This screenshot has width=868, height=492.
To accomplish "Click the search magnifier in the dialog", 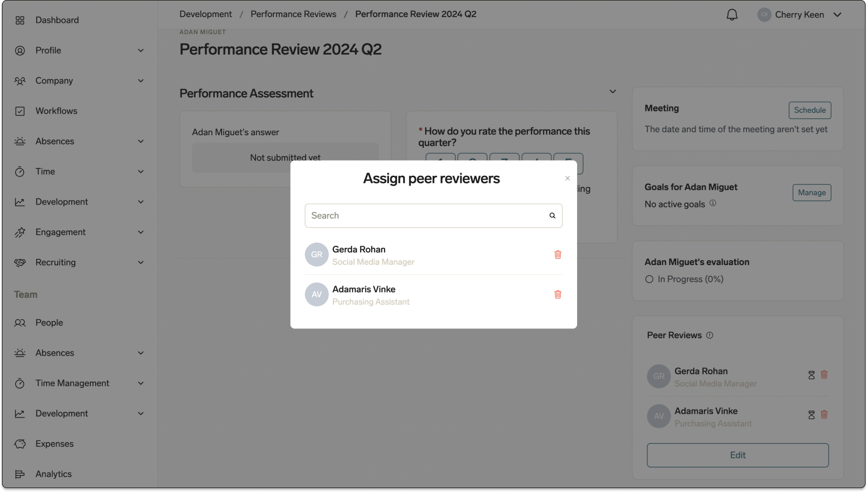I will click(552, 215).
